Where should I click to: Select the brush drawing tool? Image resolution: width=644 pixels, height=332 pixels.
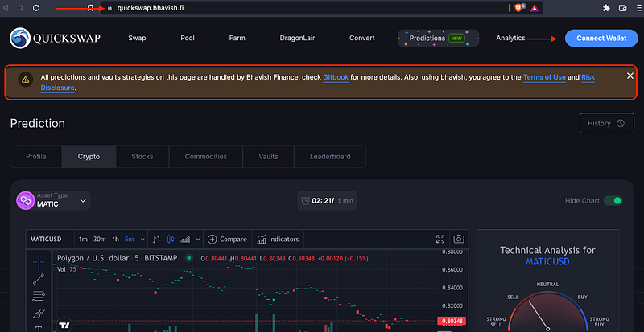pyautogui.click(x=39, y=314)
